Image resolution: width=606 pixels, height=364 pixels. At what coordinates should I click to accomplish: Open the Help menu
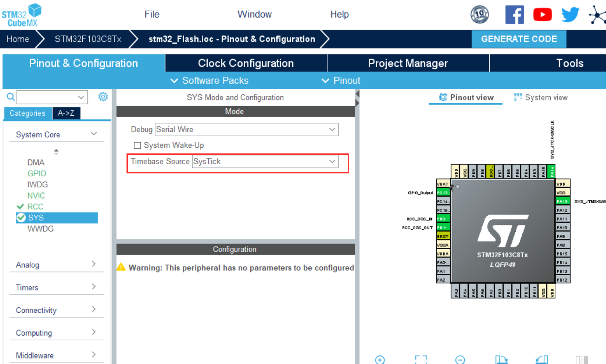[340, 14]
